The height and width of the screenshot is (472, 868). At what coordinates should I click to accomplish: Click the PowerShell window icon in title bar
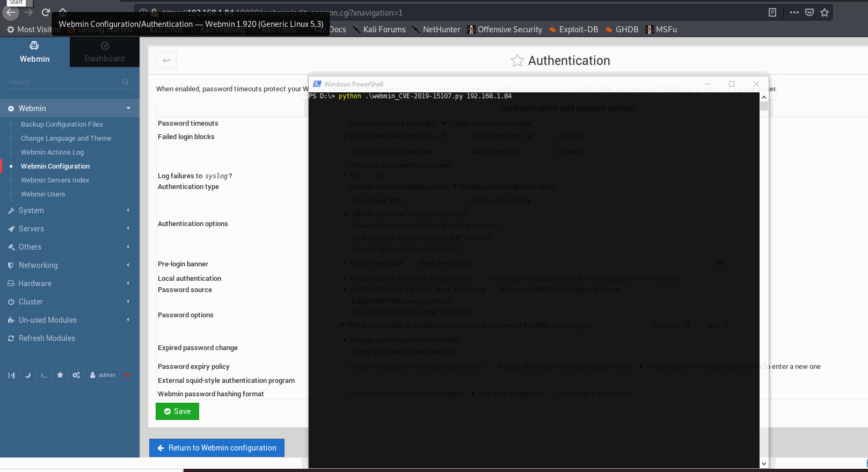(x=317, y=84)
